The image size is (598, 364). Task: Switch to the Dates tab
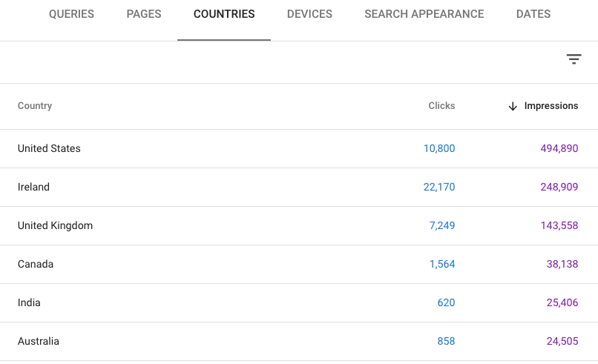tap(533, 14)
